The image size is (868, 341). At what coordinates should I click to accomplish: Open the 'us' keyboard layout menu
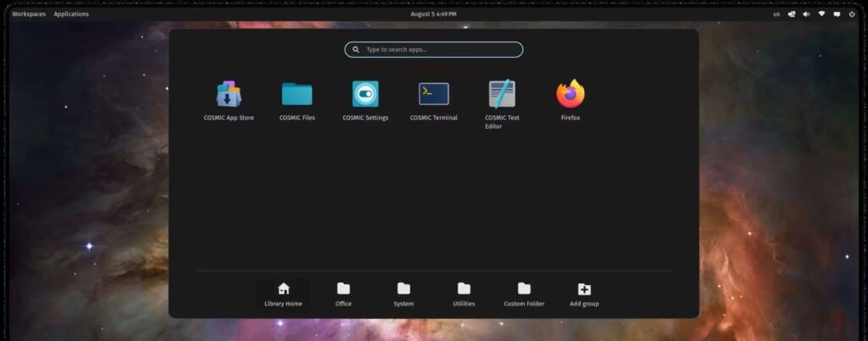[x=776, y=14]
